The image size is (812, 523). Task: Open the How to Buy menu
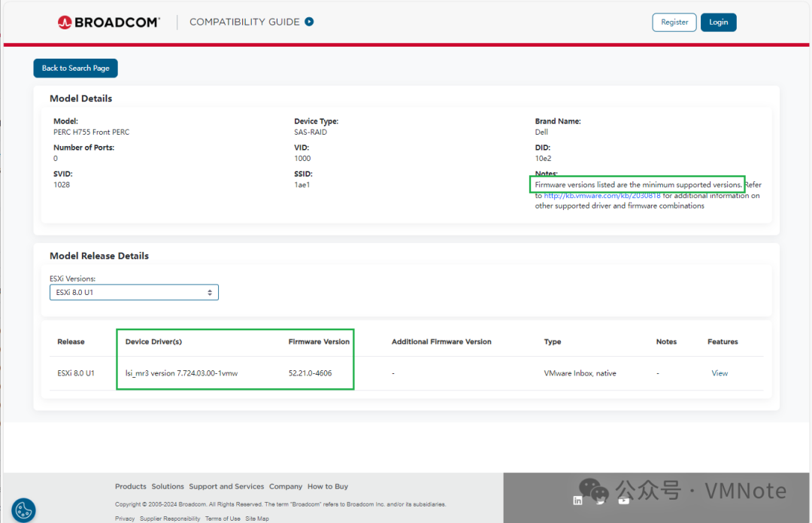point(328,486)
